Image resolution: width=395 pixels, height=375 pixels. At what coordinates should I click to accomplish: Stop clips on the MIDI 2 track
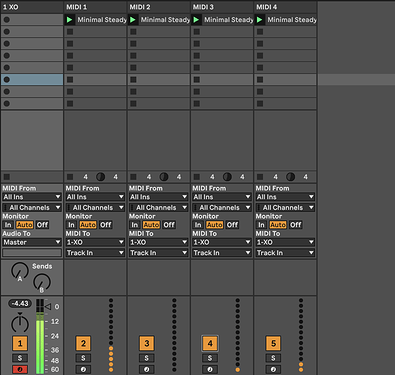(133, 177)
